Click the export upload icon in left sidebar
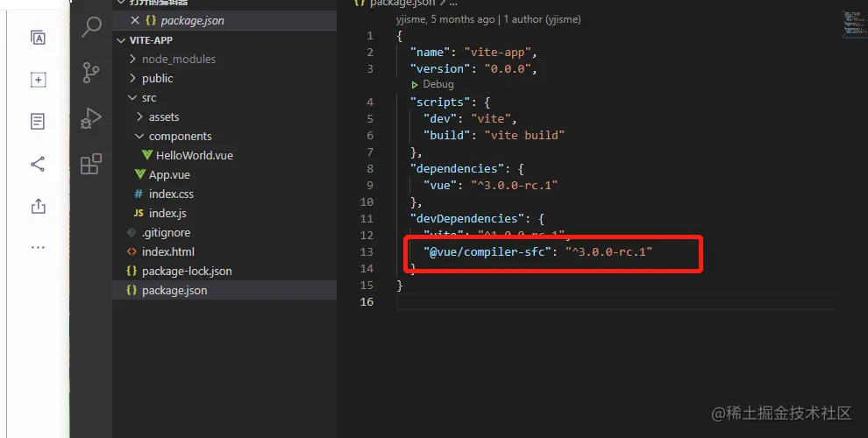This screenshot has height=438, width=868. click(38, 206)
